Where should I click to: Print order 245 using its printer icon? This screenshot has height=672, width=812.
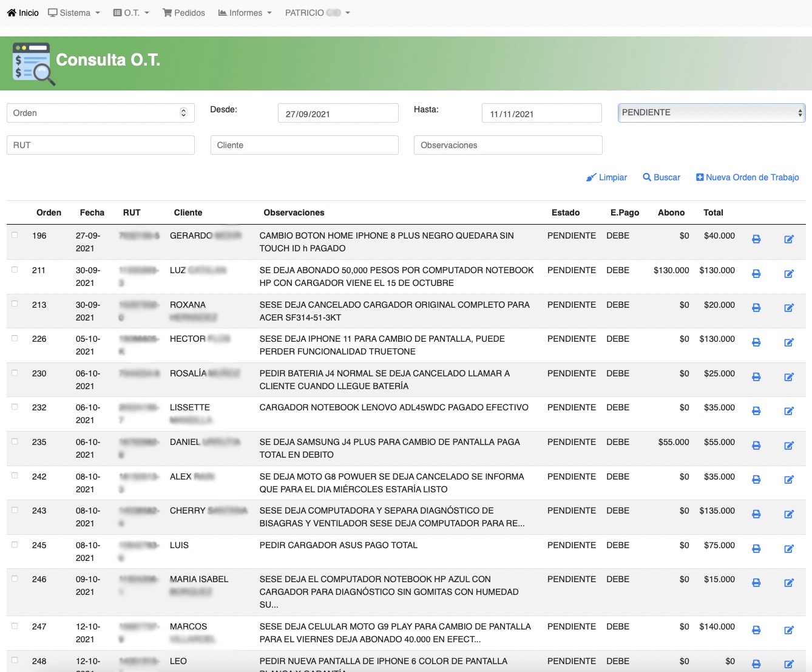756,549
